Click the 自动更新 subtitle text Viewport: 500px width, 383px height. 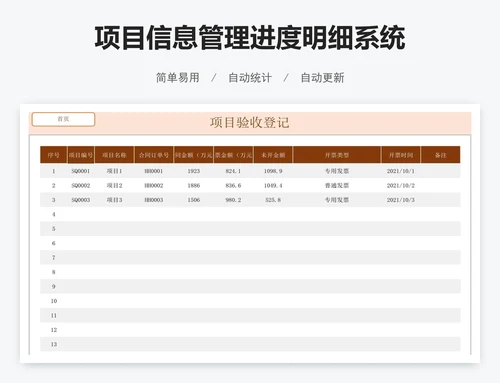(322, 78)
